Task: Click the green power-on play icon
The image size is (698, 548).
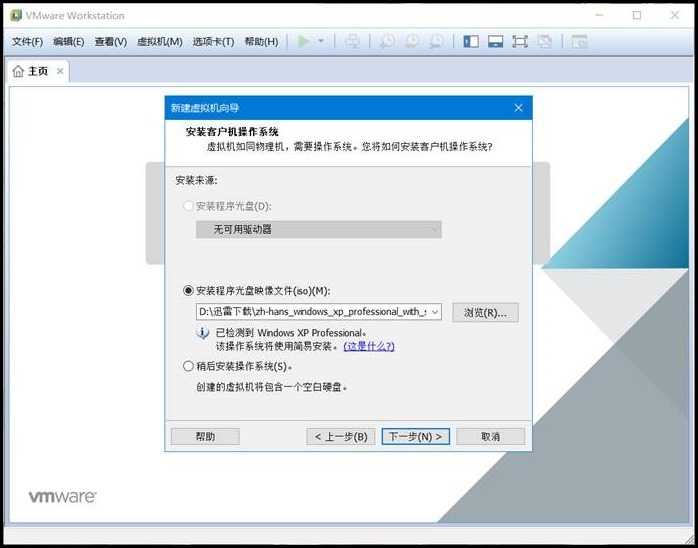Action: [304, 41]
